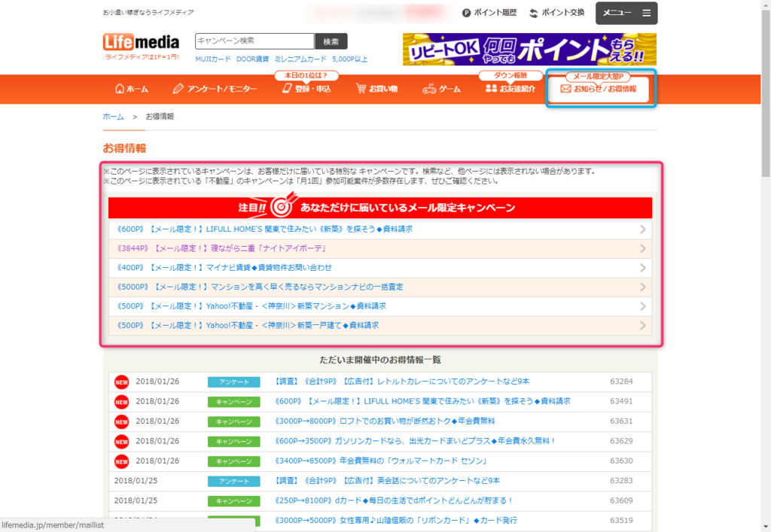Viewport: 771px width, 532px height.
Task: Open 《500P》Yahoo!不動産 新築一戸建て link
Action: point(247,325)
